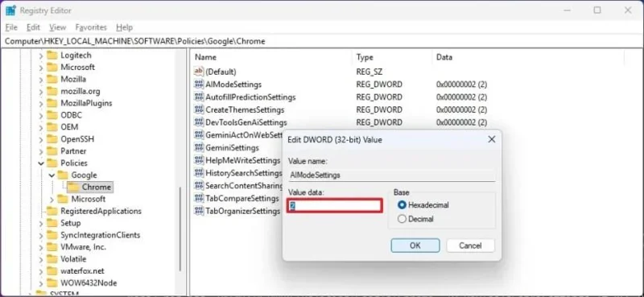The image size is (644, 297).
Task: Select the Decimal base radio button
Action: pyautogui.click(x=402, y=219)
